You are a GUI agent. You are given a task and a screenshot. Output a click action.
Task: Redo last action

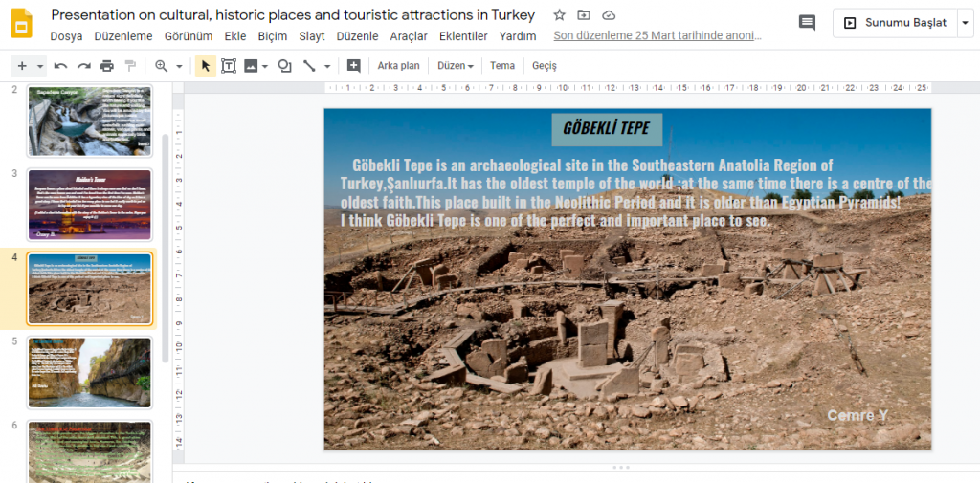[x=84, y=66]
